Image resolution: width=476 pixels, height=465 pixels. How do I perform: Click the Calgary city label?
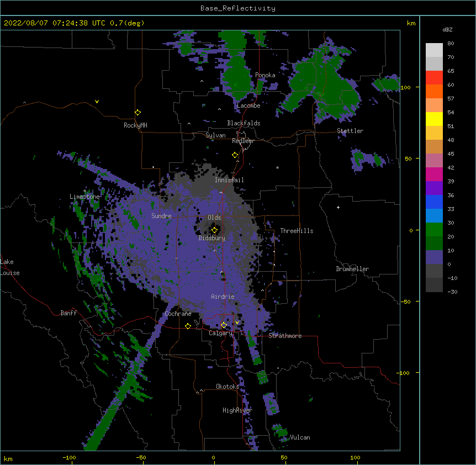tap(220, 333)
